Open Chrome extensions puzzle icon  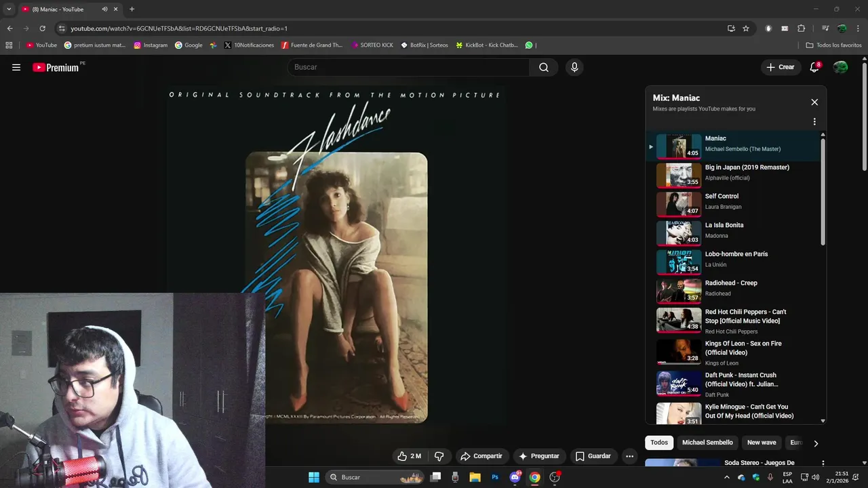pyautogui.click(x=802, y=28)
